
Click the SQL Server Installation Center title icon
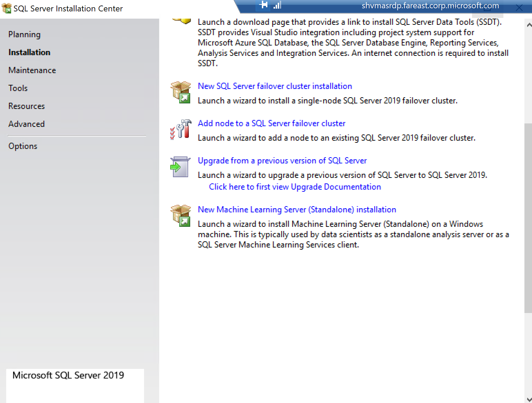[6, 8]
